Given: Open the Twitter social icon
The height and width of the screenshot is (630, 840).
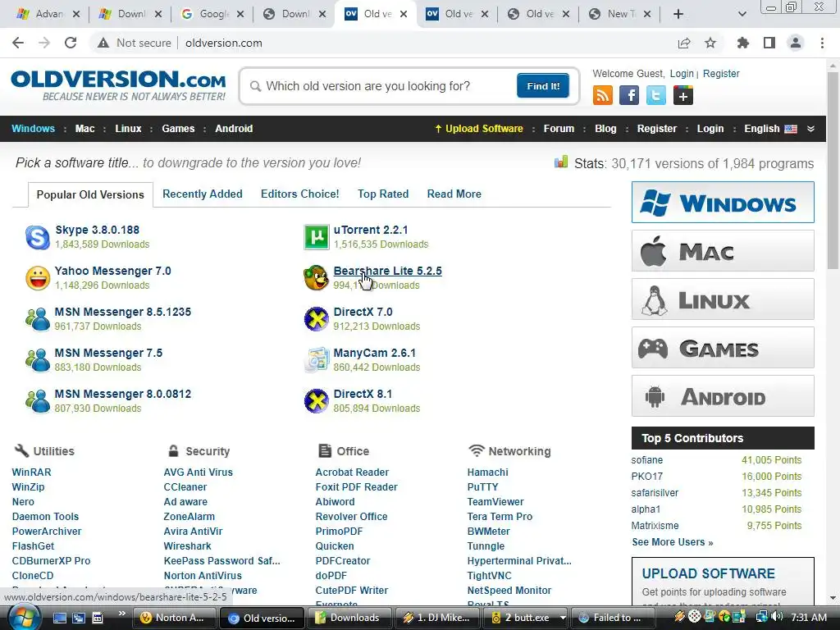Looking at the screenshot, I should tap(655, 95).
